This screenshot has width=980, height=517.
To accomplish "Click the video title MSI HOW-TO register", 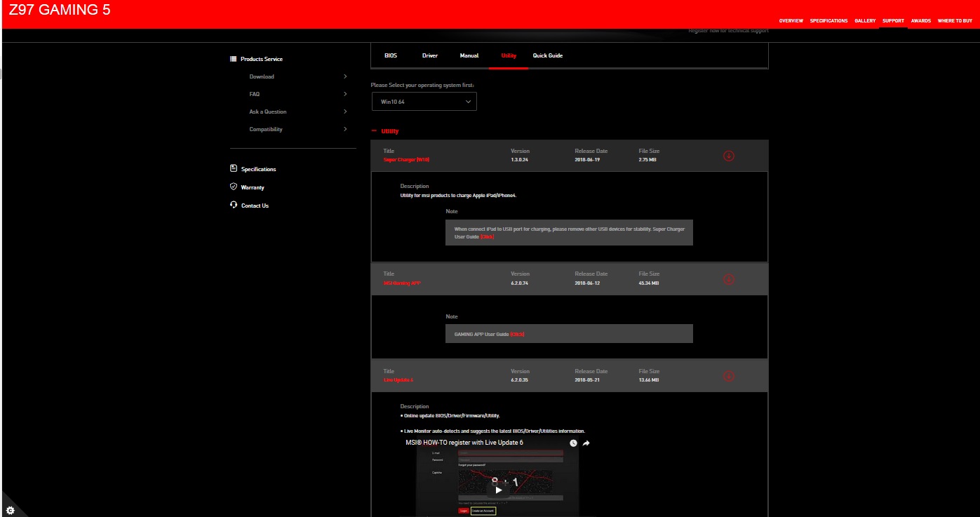I will 464,443.
